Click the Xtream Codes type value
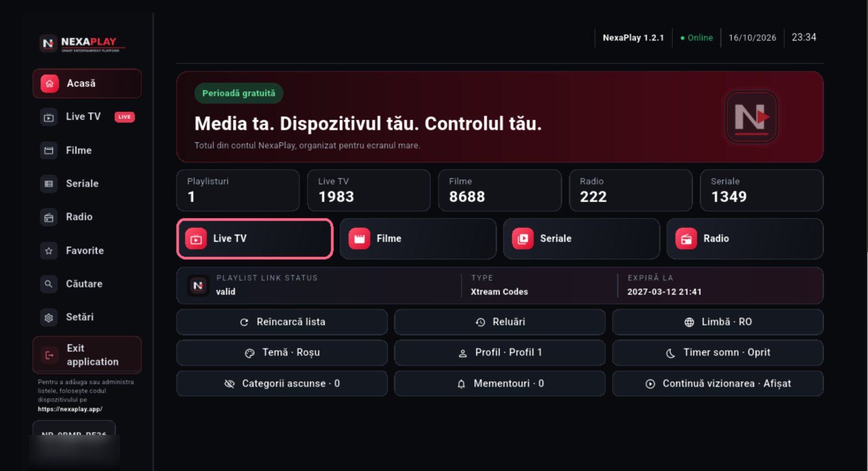 click(499, 292)
